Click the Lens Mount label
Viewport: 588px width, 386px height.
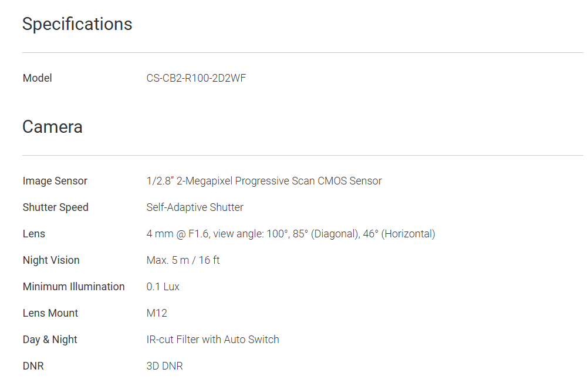50,313
